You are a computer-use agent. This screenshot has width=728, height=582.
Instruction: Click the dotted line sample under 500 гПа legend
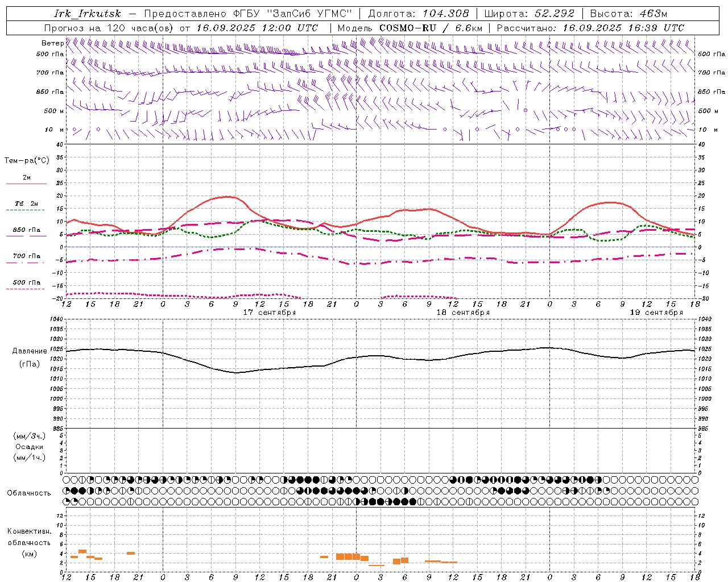[x=26, y=289]
